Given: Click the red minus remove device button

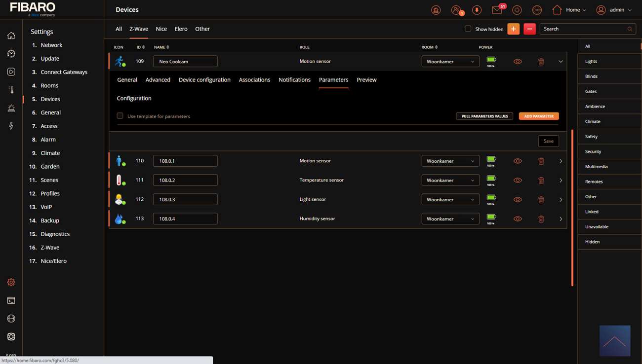Looking at the screenshot, I should tap(529, 29).
